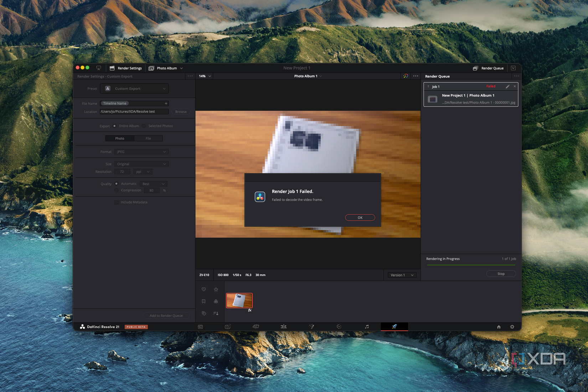
Task: Select the Entire Album export radio button
Action: pos(114,126)
